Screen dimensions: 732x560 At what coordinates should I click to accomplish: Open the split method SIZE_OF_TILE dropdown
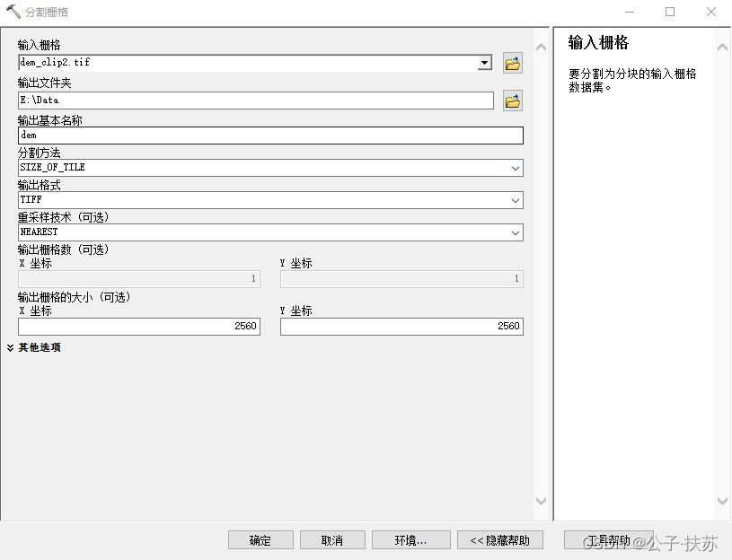pyautogui.click(x=516, y=168)
